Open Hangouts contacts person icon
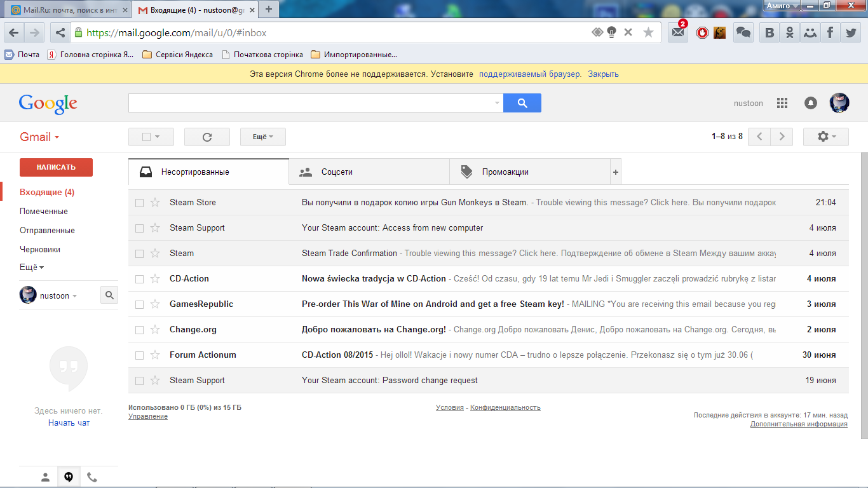The height and width of the screenshot is (488, 868). [45, 477]
